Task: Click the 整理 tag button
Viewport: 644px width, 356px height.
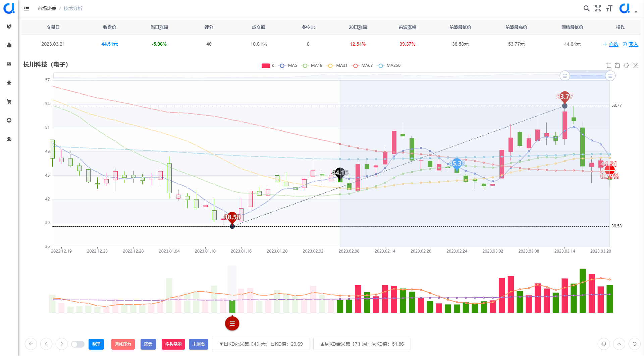Action: [96, 344]
